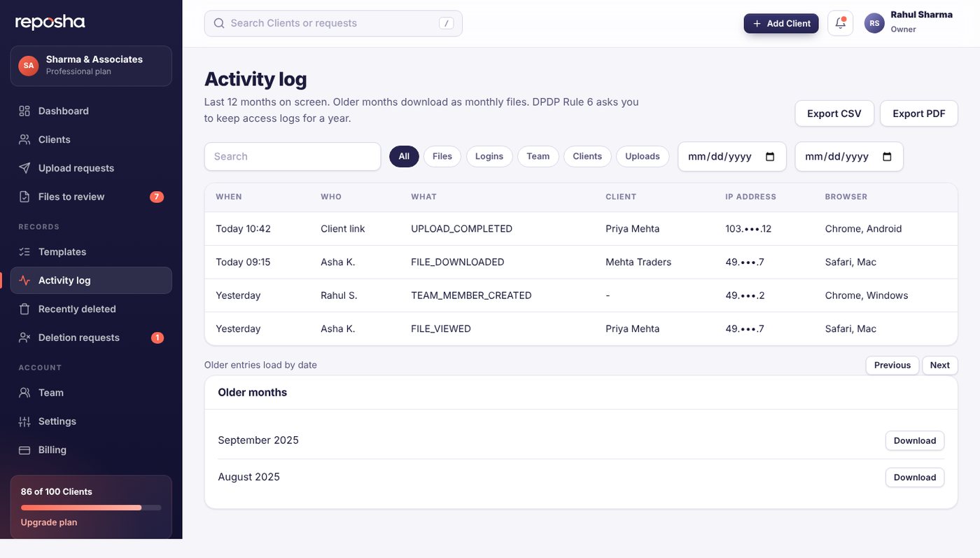980x558 pixels.
Task: Click the reposha logo
Action: pyautogui.click(x=50, y=22)
